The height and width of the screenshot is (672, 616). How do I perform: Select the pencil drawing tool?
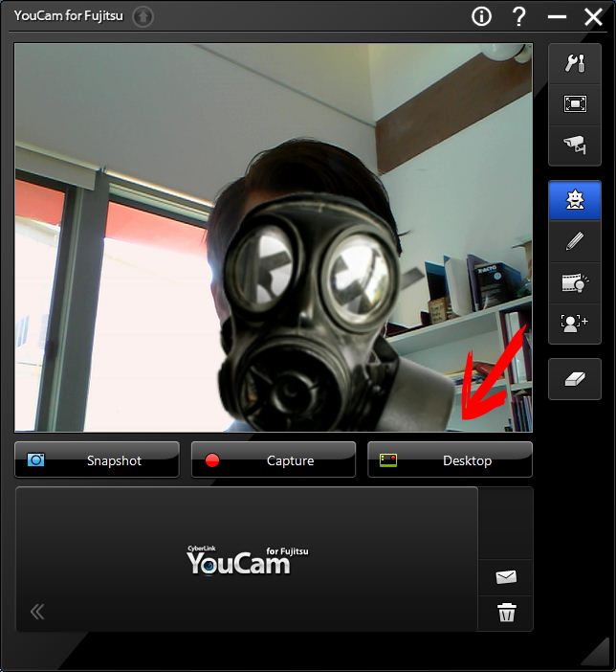point(574,241)
